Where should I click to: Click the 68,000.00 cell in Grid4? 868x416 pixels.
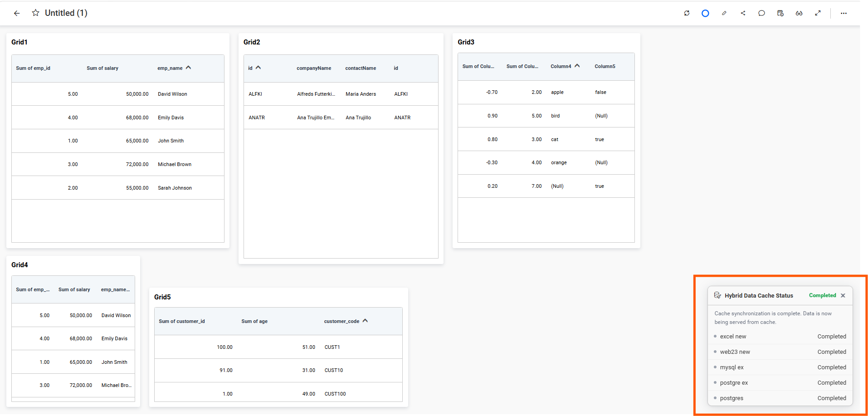pyautogui.click(x=81, y=338)
